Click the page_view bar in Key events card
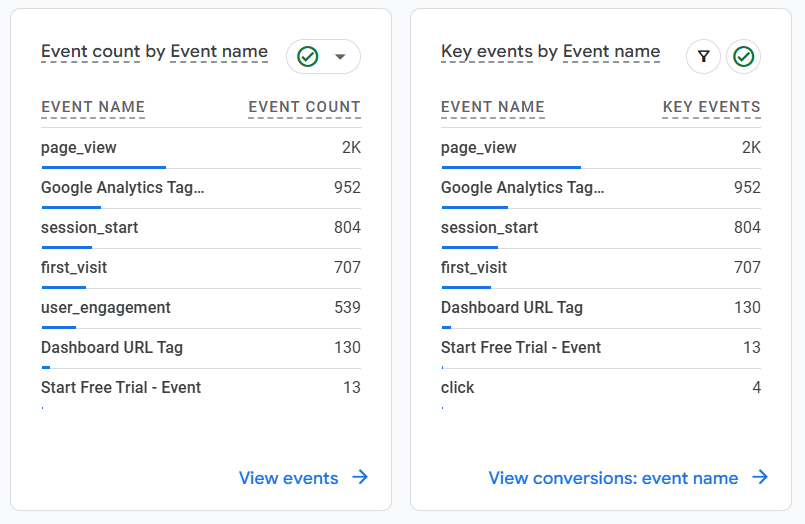Screen dimensions: 805x524 coord(511,167)
